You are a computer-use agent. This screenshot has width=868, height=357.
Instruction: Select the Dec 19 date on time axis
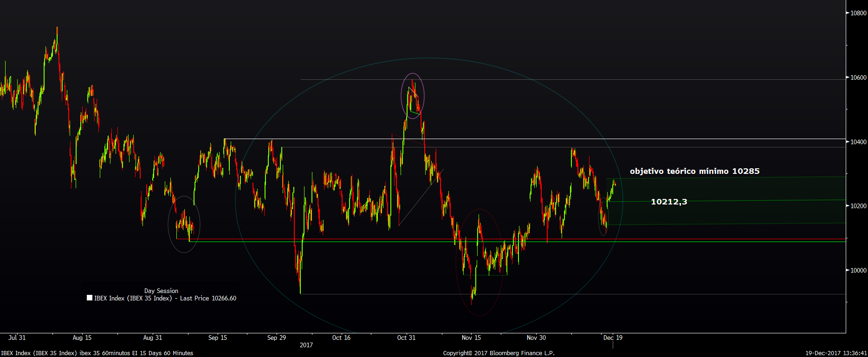(613, 338)
